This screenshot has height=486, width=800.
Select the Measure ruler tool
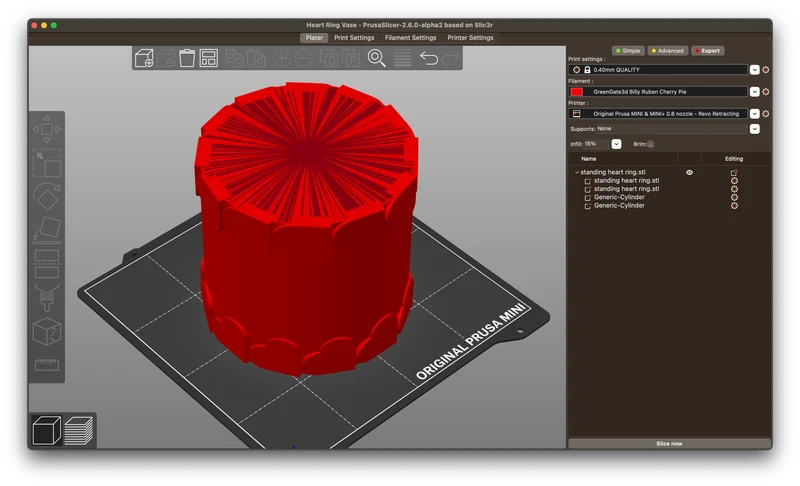pyautogui.click(x=46, y=365)
